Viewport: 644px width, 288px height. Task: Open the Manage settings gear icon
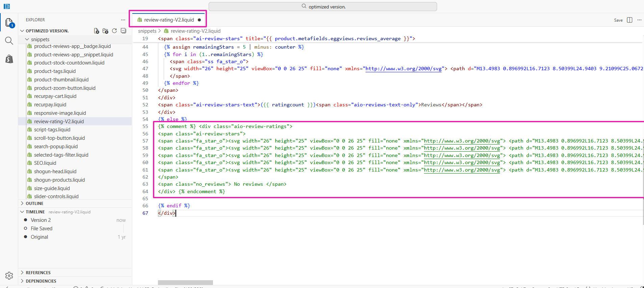(x=9, y=276)
